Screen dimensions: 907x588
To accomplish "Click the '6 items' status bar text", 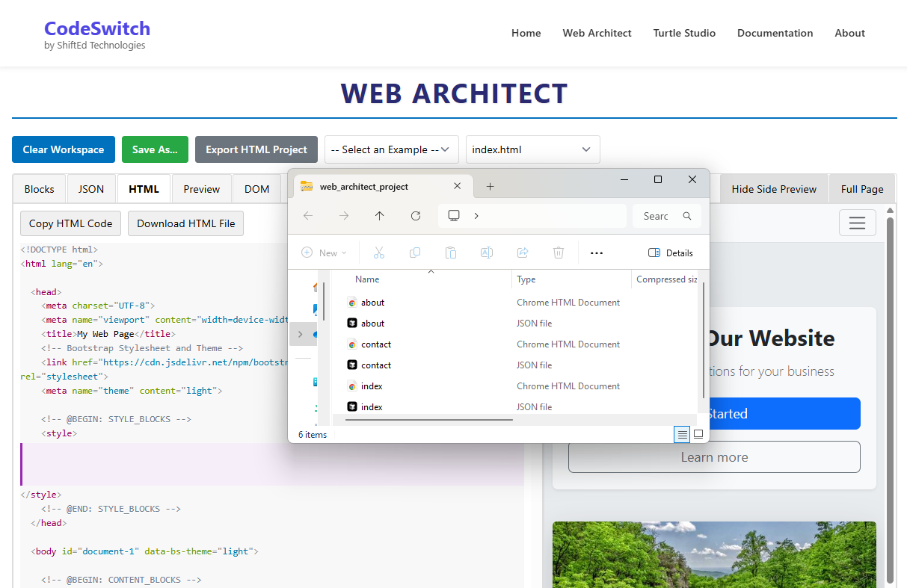I will (x=313, y=435).
